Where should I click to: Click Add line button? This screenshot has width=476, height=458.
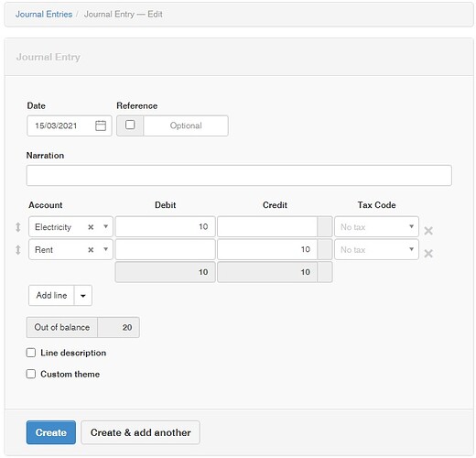[51, 295]
